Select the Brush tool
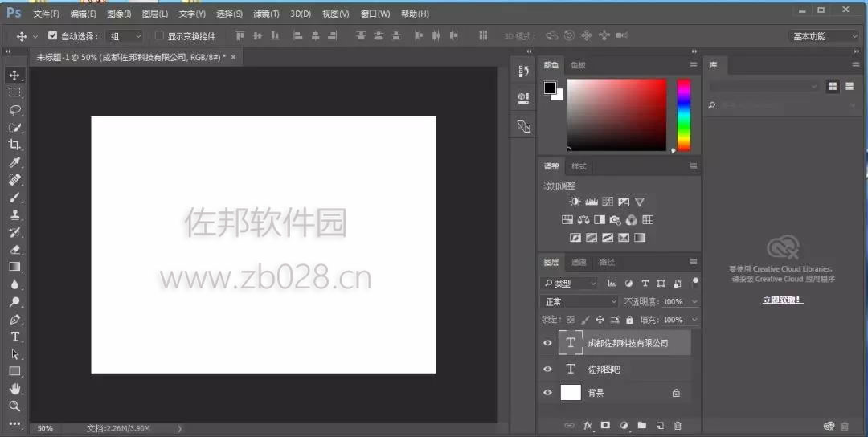The width and height of the screenshot is (868, 437). point(15,197)
